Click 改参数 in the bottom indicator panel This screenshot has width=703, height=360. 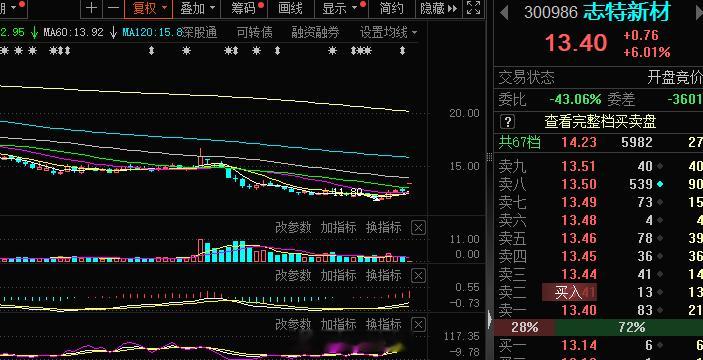(293, 324)
